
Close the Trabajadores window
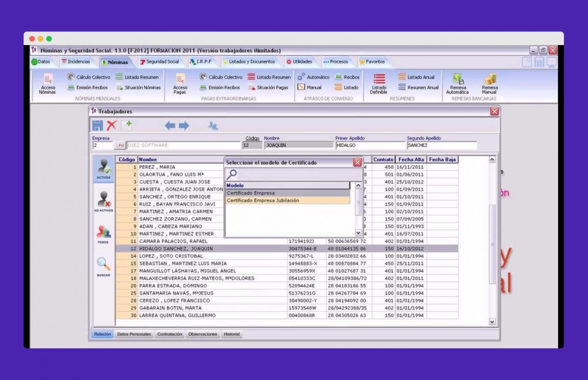tap(495, 111)
